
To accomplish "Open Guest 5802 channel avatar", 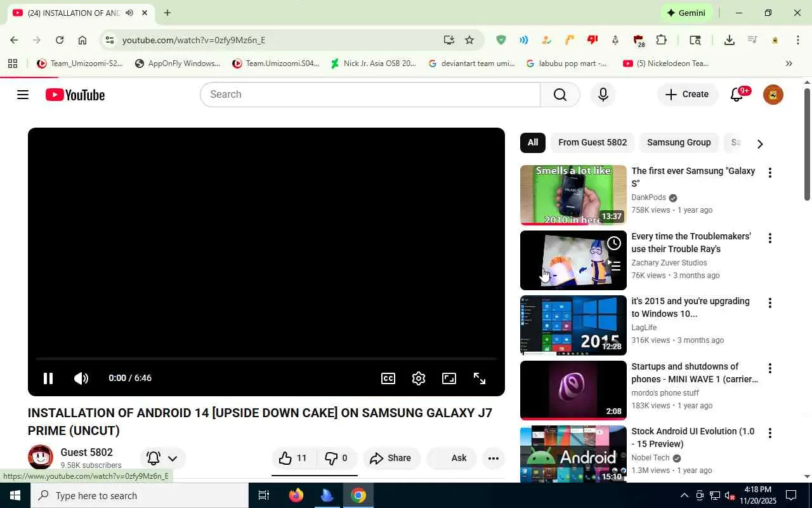I will (x=41, y=457).
